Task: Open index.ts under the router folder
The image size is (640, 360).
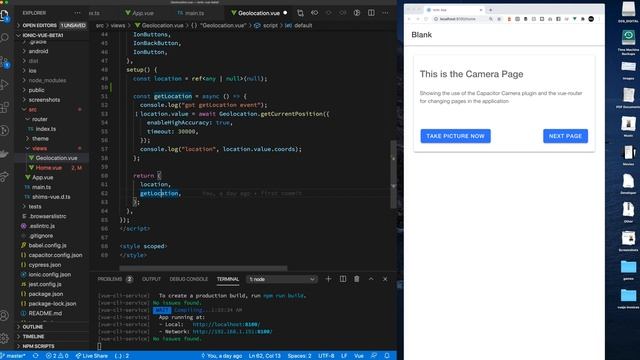Action: point(45,129)
